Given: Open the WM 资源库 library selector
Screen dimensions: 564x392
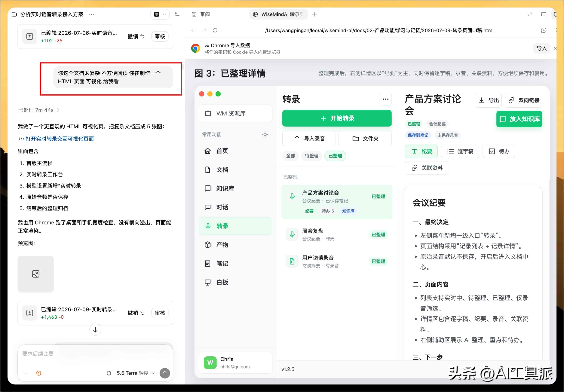Looking at the screenshot, I should [x=235, y=113].
